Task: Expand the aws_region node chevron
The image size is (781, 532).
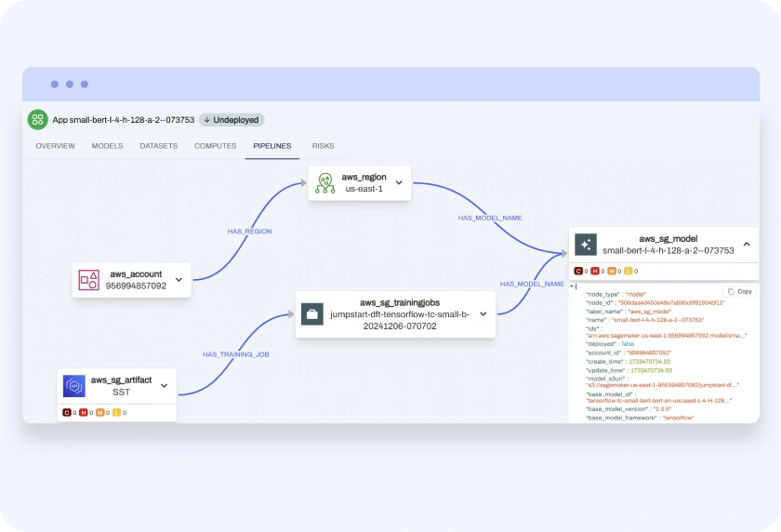Action: point(399,182)
